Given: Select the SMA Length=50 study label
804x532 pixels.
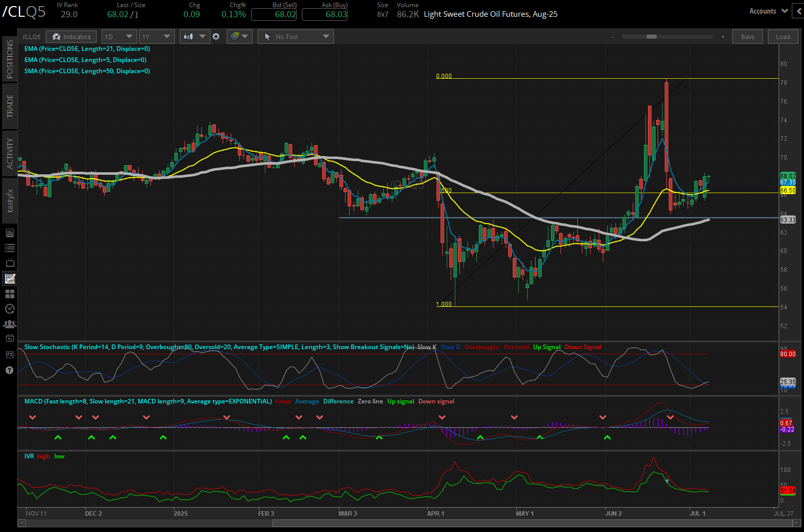Looking at the screenshot, I should 87,71.
